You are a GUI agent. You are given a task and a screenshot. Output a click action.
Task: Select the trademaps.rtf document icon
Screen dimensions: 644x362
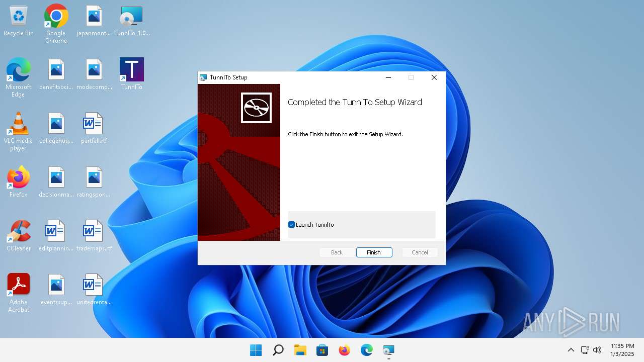pyautogui.click(x=94, y=236)
